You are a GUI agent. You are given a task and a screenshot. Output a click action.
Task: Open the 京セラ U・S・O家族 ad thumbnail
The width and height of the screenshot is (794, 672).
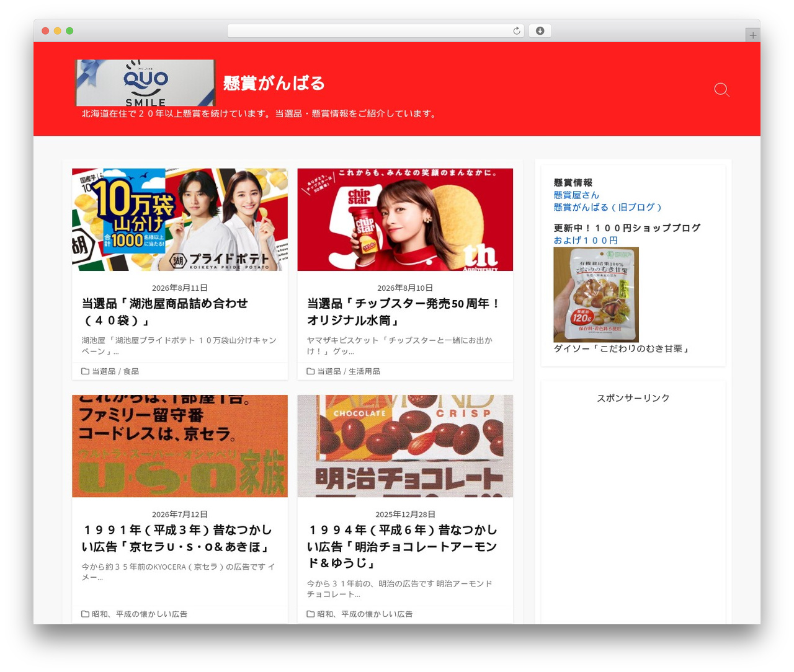pyautogui.click(x=180, y=446)
